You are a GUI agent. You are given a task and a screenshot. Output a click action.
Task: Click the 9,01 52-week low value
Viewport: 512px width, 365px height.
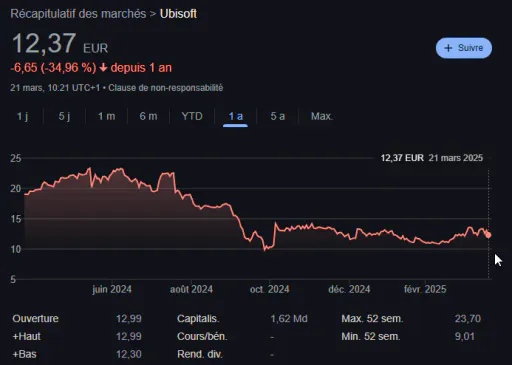pos(465,336)
